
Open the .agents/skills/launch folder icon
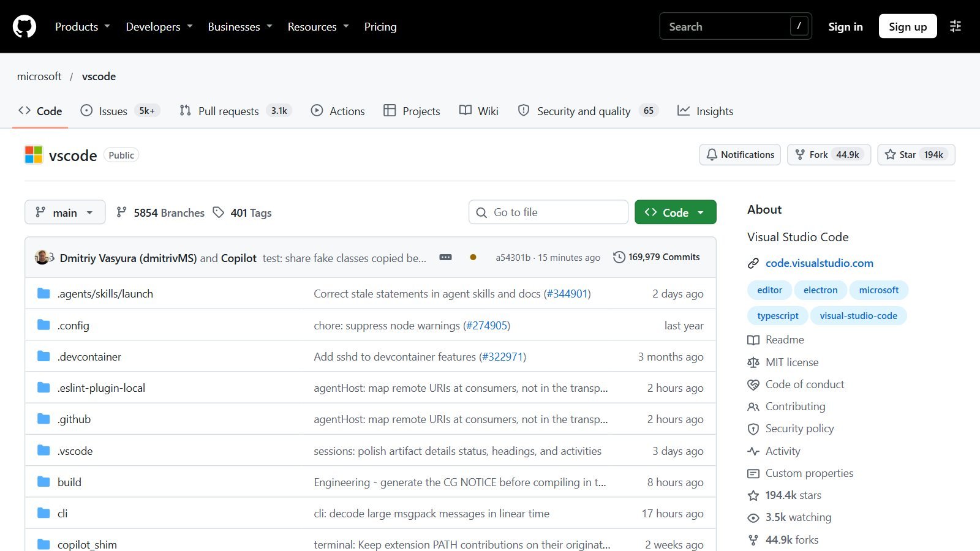tap(43, 293)
